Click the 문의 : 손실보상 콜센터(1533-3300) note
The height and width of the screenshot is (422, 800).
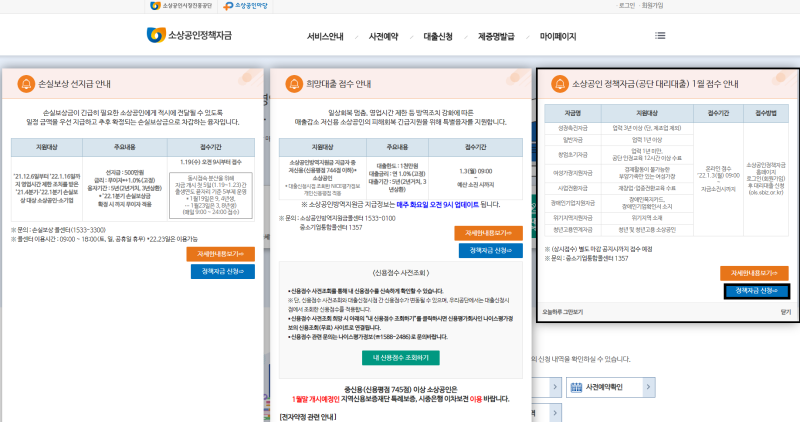[x=58, y=230]
